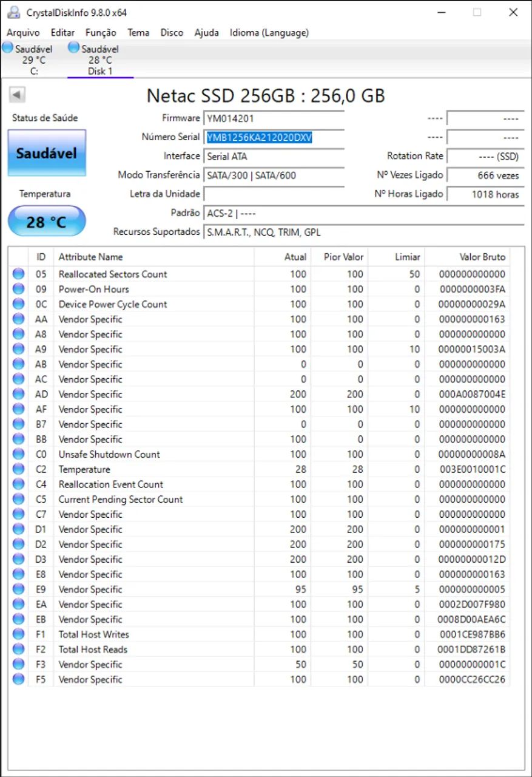Click the 28 °C temperature button
The height and width of the screenshot is (777, 532).
coord(47,222)
